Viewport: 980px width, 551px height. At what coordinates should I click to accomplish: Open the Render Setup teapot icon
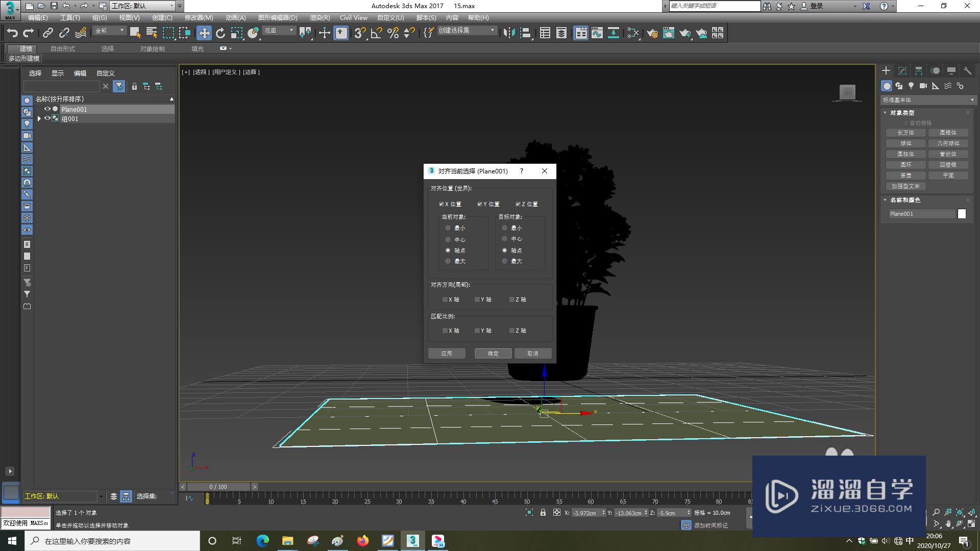click(x=652, y=33)
